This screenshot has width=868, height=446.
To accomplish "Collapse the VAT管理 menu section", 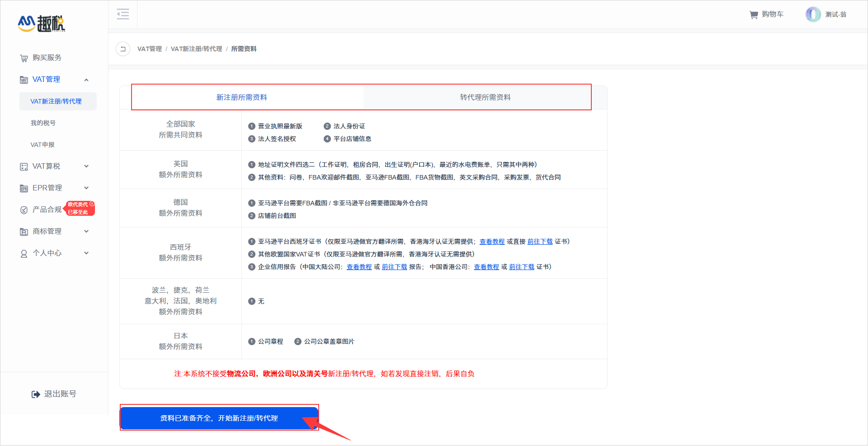I will (86, 79).
